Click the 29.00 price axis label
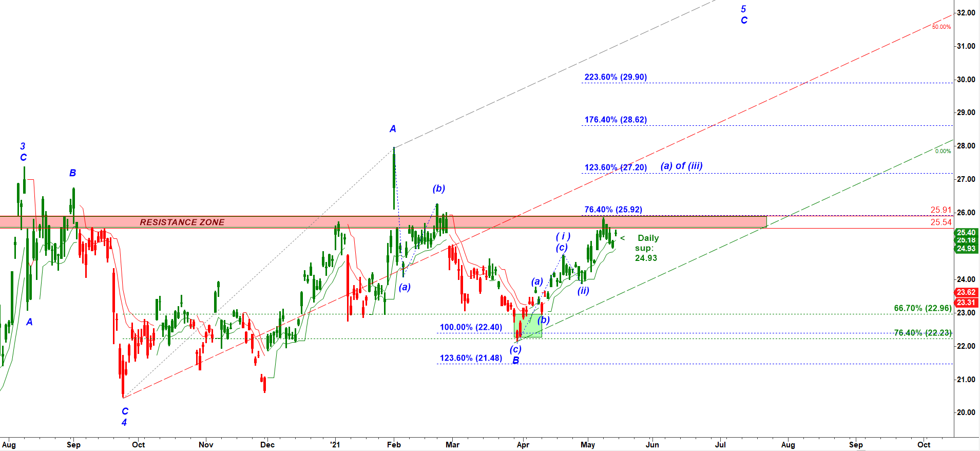 [x=966, y=112]
